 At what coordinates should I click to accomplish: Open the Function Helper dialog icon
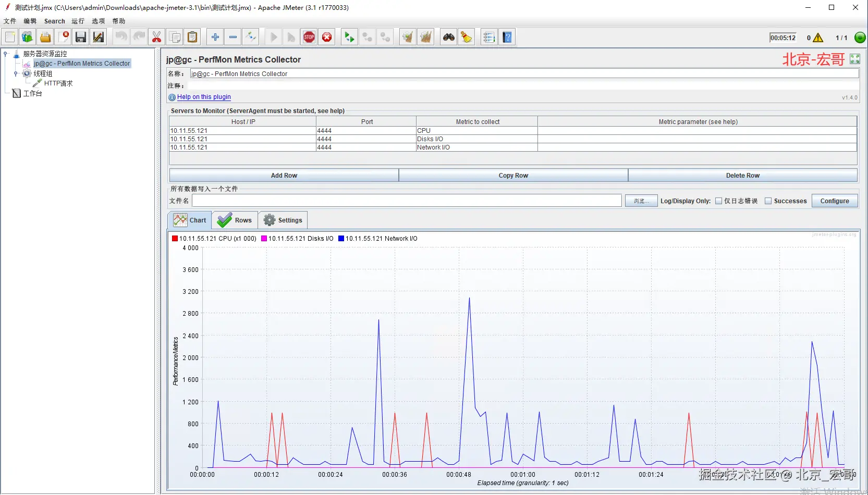click(489, 37)
